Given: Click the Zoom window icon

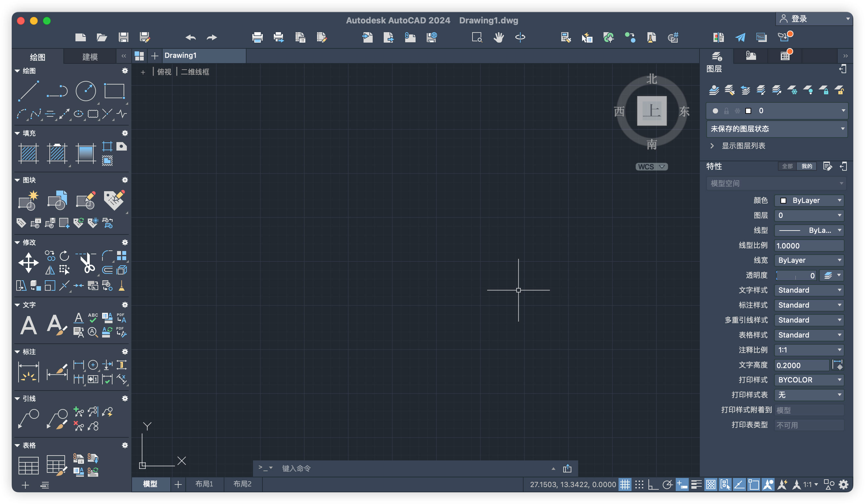Looking at the screenshot, I should tap(477, 37).
